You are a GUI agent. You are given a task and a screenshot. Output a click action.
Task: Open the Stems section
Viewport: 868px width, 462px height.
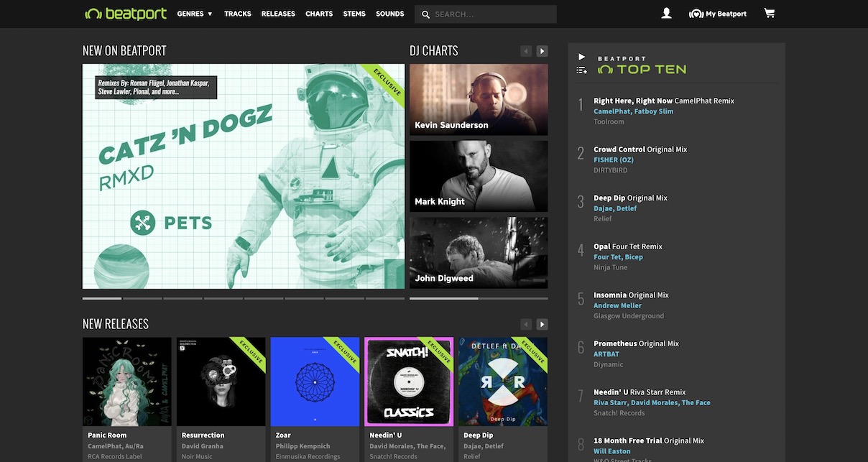(x=354, y=13)
